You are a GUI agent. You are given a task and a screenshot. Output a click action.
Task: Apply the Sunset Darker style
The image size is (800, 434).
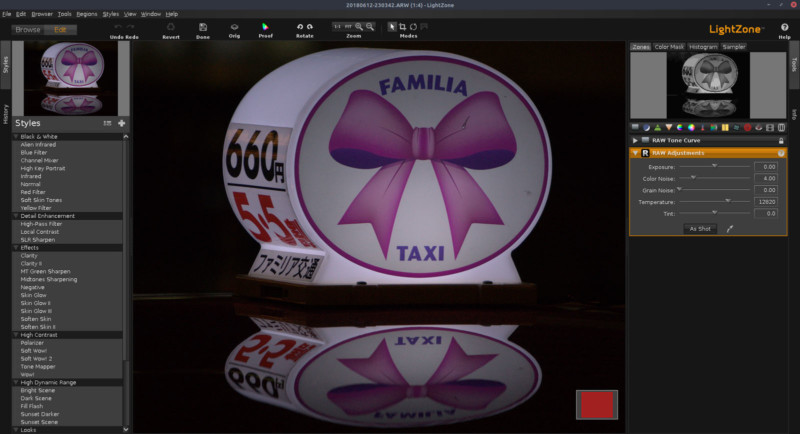[x=40, y=414]
